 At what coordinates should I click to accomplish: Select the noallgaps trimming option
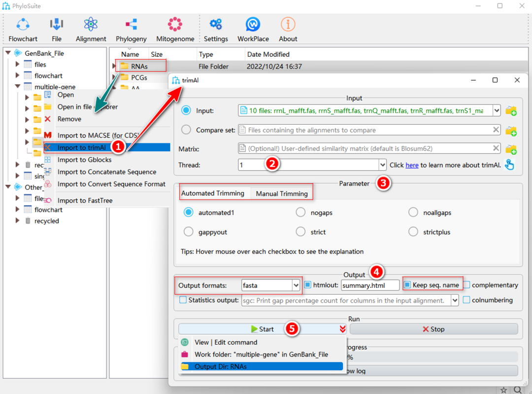413,212
